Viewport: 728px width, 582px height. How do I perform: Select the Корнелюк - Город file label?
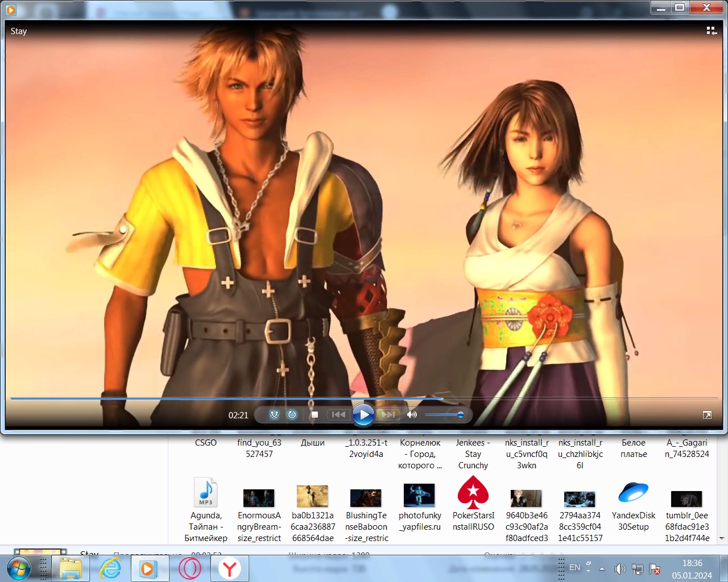coord(420,454)
